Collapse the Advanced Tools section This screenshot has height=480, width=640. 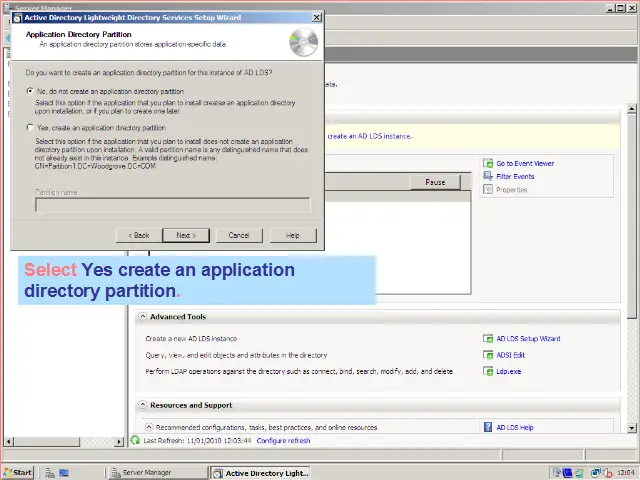(142, 316)
